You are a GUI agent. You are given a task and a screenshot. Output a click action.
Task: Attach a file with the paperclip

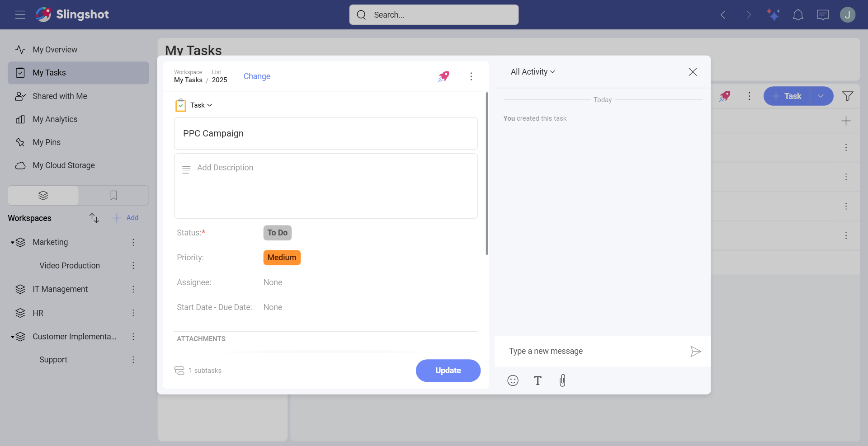click(x=562, y=380)
